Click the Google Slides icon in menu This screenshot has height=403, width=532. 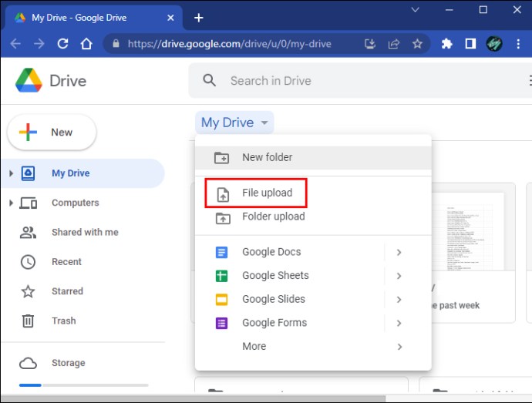(x=222, y=299)
